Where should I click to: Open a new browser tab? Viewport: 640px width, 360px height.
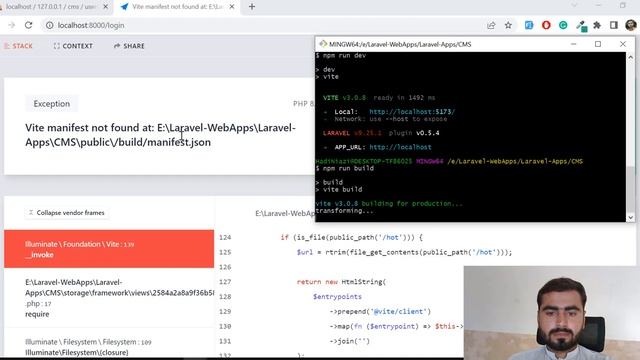click(252, 7)
